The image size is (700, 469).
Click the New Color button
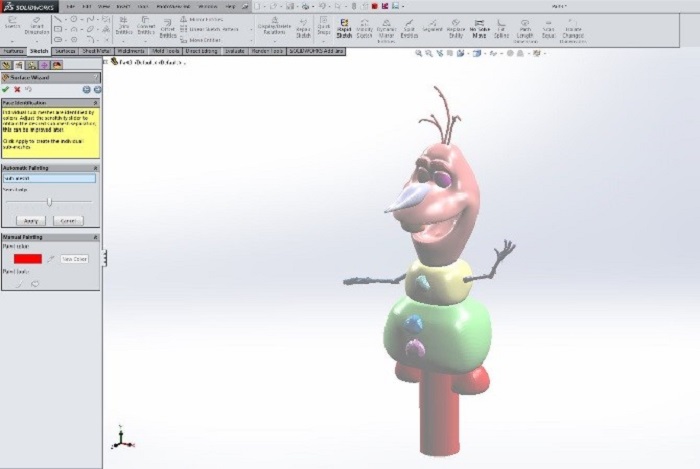(75, 258)
